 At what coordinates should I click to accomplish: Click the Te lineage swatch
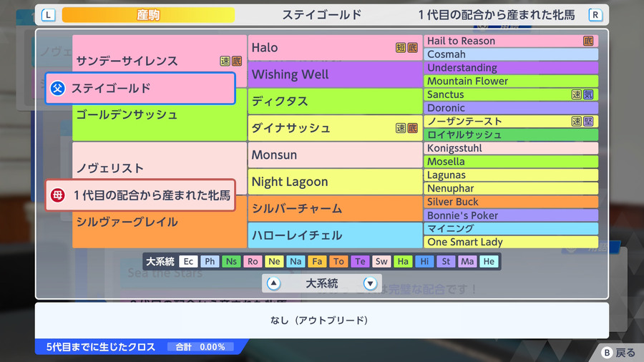(x=360, y=261)
